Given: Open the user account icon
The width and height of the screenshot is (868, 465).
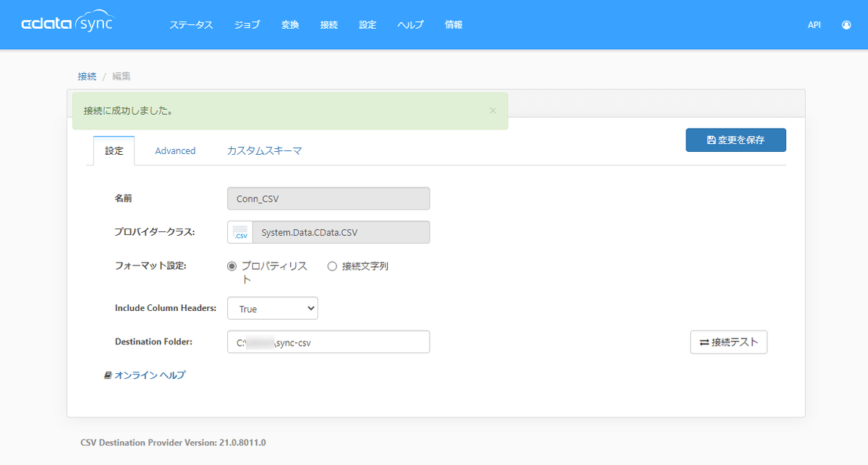Looking at the screenshot, I should coord(846,25).
